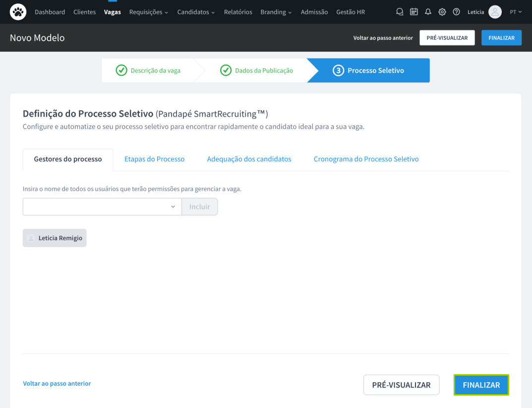Open Cronograma do Processo Seletivo tab
532x408 pixels.
click(x=366, y=159)
